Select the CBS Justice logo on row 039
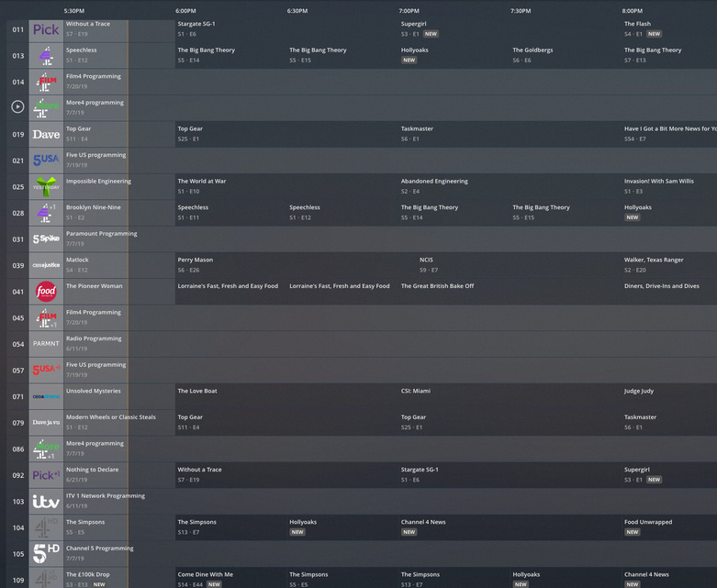Screen dimensions: 717x588 coord(46,265)
